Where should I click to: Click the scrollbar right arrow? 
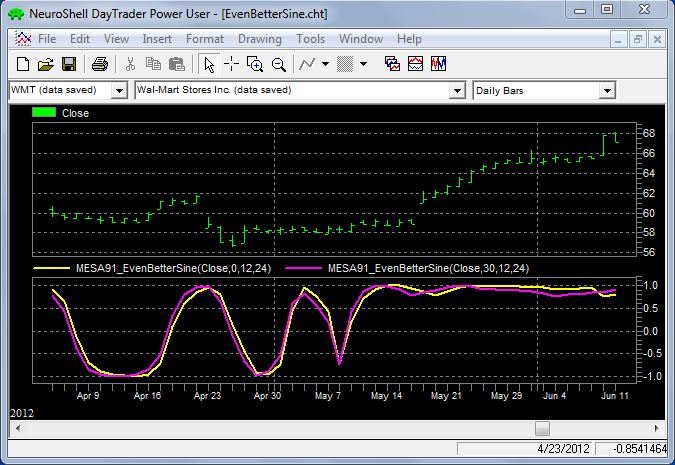pos(656,428)
